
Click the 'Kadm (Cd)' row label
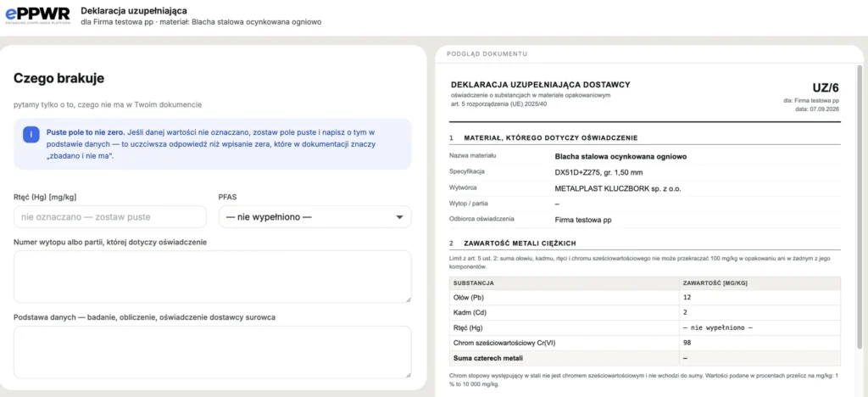click(x=470, y=312)
